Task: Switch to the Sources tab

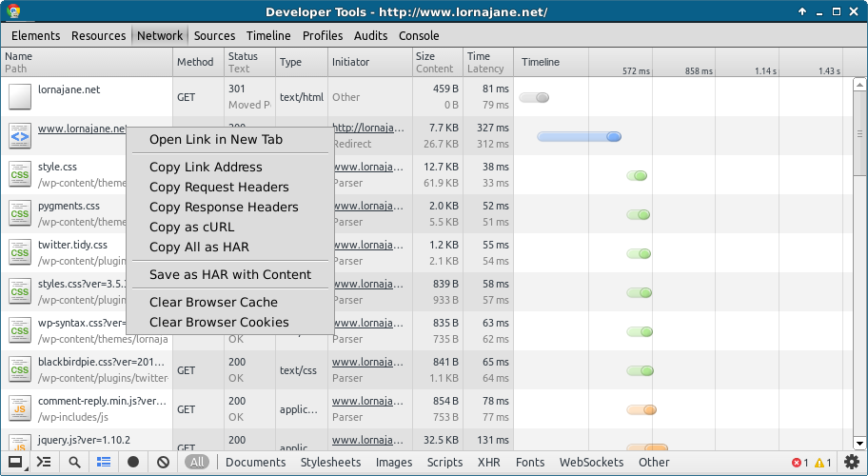Action: point(214,35)
